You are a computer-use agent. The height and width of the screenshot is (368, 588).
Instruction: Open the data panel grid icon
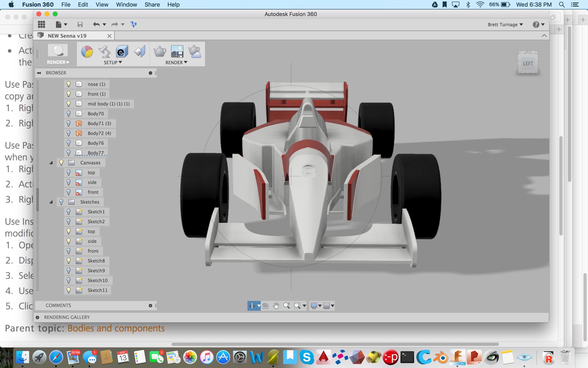point(42,24)
